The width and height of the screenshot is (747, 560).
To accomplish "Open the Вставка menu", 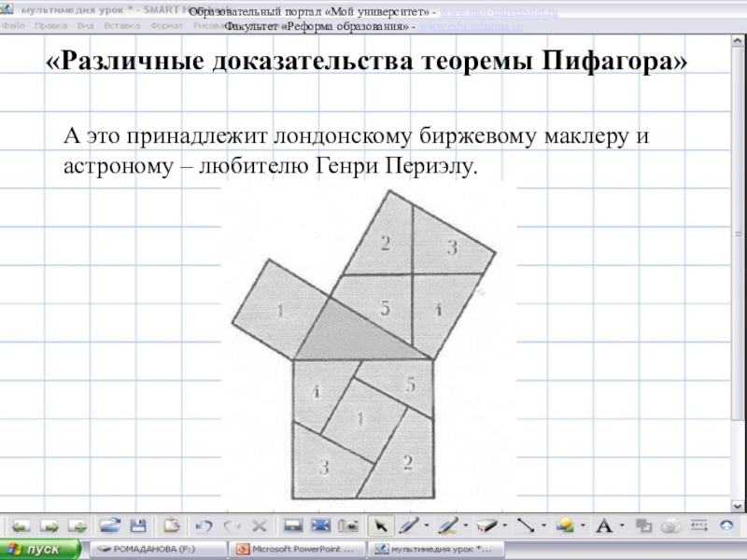I will click(x=122, y=26).
